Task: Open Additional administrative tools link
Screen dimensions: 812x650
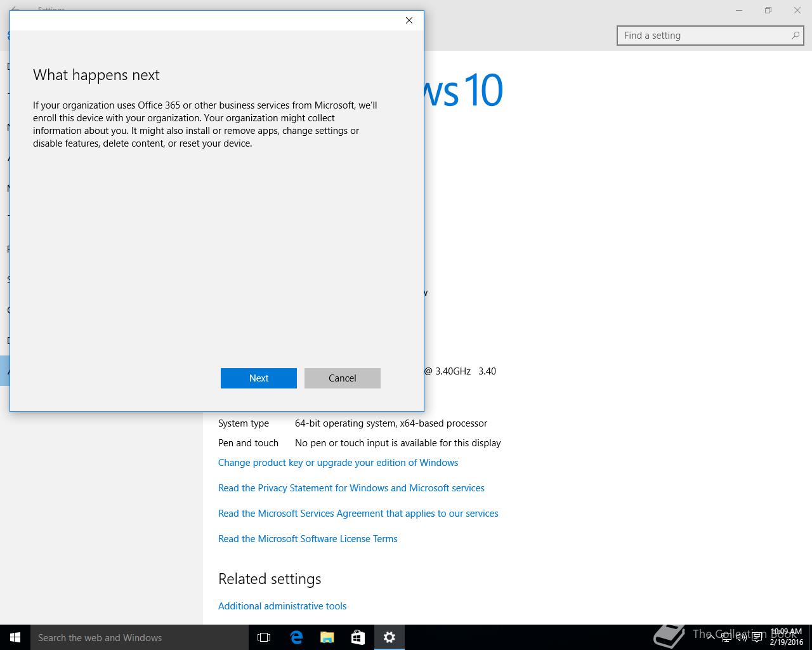Action: pyautogui.click(x=282, y=606)
